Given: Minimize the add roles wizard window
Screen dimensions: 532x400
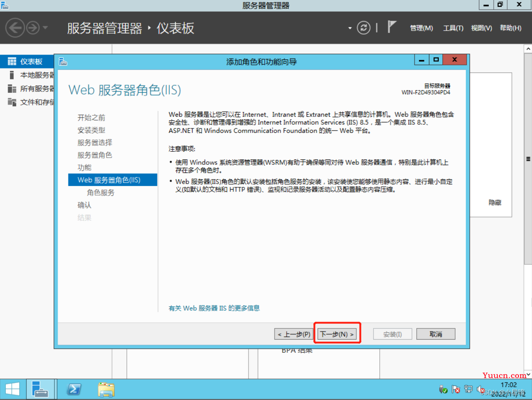Looking at the screenshot, I should pos(421,60).
